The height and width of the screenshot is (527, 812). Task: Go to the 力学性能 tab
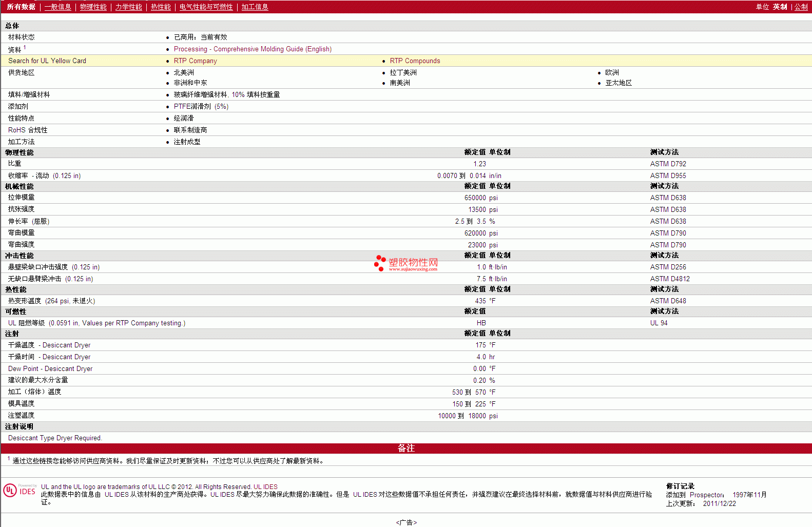pos(128,7)
